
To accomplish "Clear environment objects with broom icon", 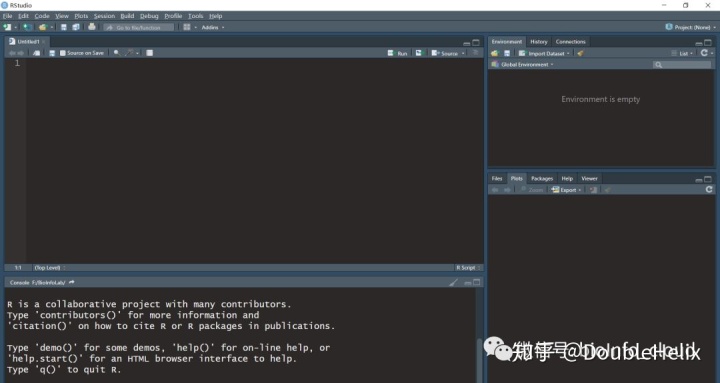I will click(580, 53).
